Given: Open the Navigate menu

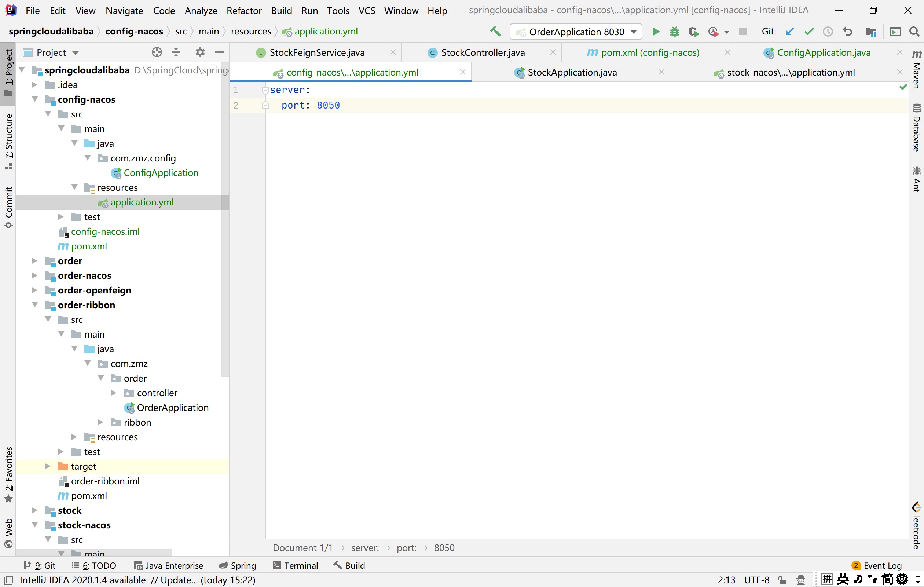Looking at the screenshot, I should [x=124, y=10].
